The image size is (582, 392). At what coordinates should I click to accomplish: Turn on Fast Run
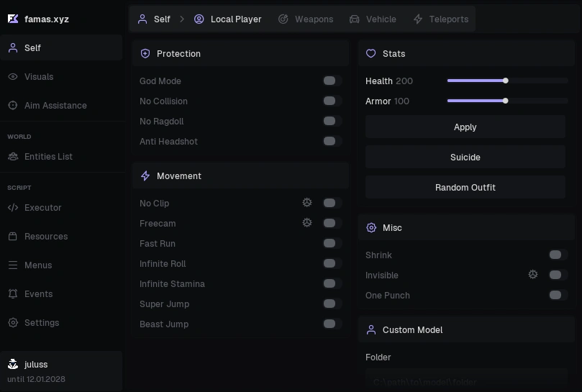point(332,243)
